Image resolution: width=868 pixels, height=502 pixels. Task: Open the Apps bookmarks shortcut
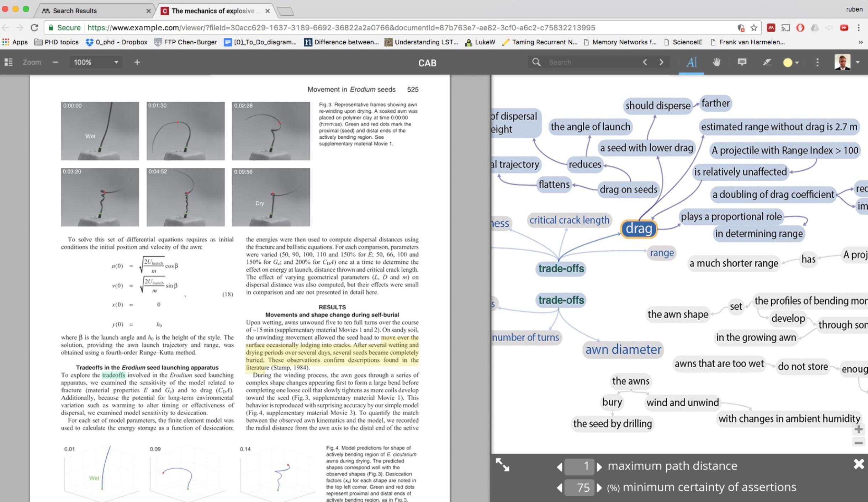click(15, 42)
